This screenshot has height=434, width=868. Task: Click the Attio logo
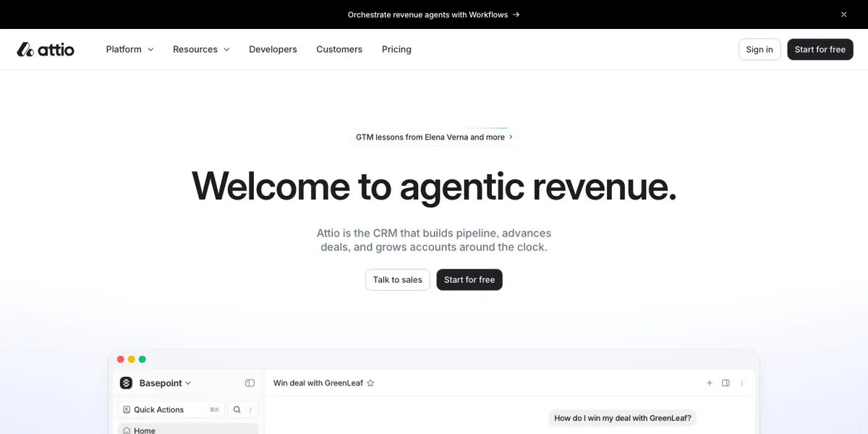(46, 49)
